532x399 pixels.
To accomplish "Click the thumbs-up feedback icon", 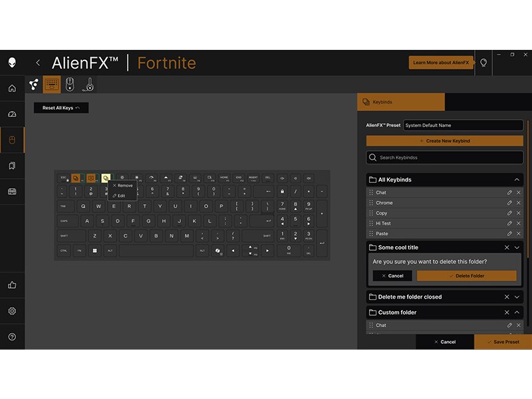I will 12,285.
